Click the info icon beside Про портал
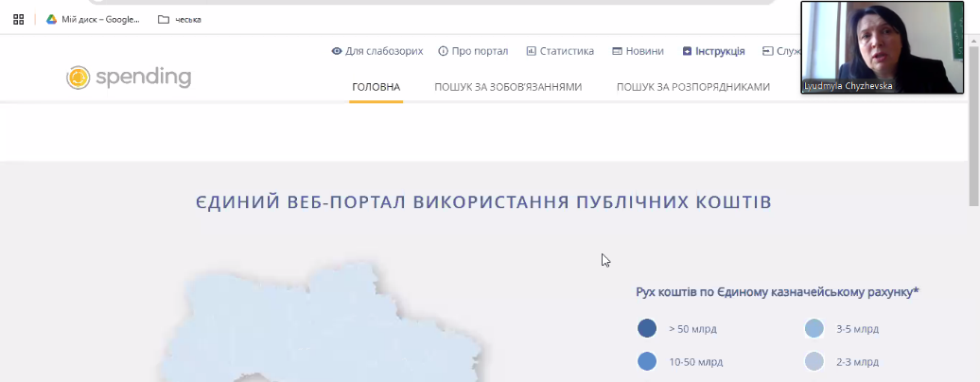This screenshot has width=980, height=382. click(x=443, y=51)
